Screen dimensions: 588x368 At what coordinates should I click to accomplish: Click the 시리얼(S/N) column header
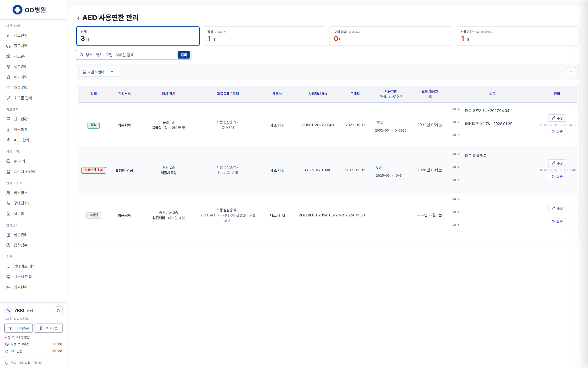pos(318,94)
